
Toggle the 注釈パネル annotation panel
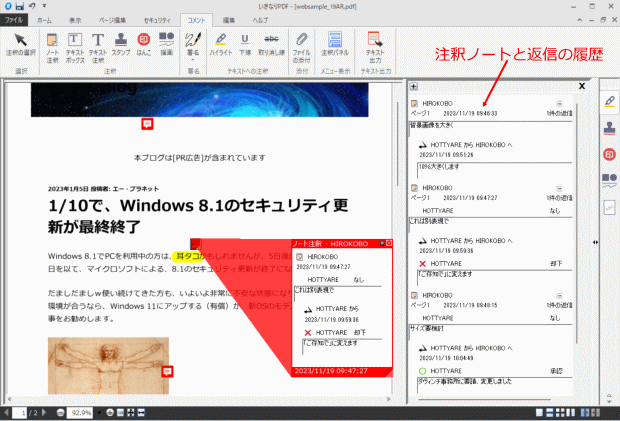click(x=335, y=45)
